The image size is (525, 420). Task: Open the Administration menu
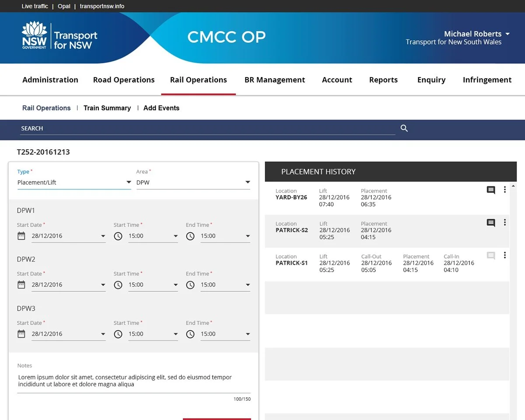[50, 80]
